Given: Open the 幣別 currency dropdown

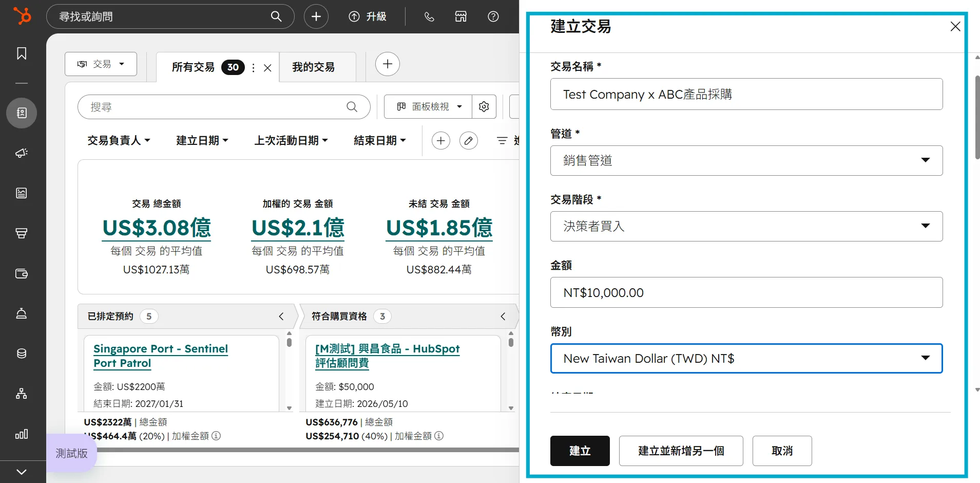Looking at the screenshot, I should click(x=746, y=358).
